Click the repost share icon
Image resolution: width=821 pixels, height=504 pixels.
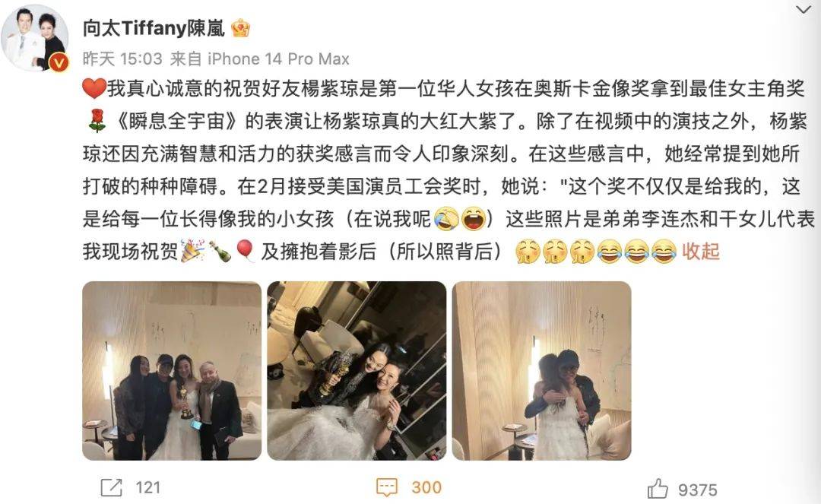(111, 487)
